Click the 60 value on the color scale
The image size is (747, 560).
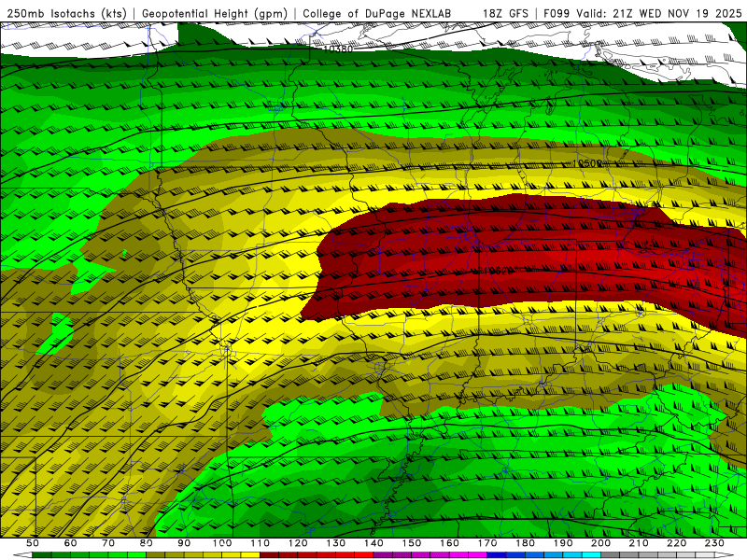coord(71,543)
